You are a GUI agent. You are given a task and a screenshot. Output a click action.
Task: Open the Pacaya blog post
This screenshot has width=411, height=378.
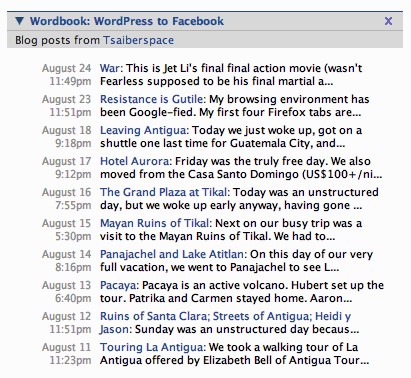click(118, 285)
